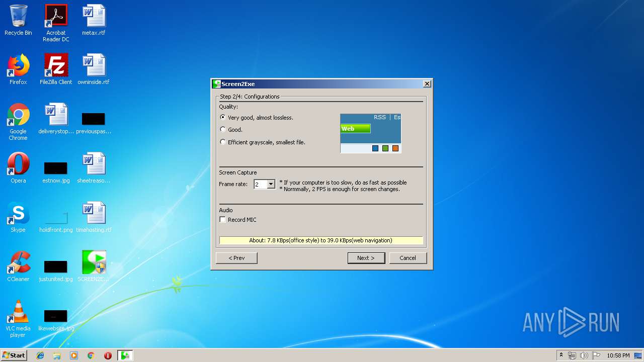
Task: Launch Opera from the desktop
Action: 18,168
